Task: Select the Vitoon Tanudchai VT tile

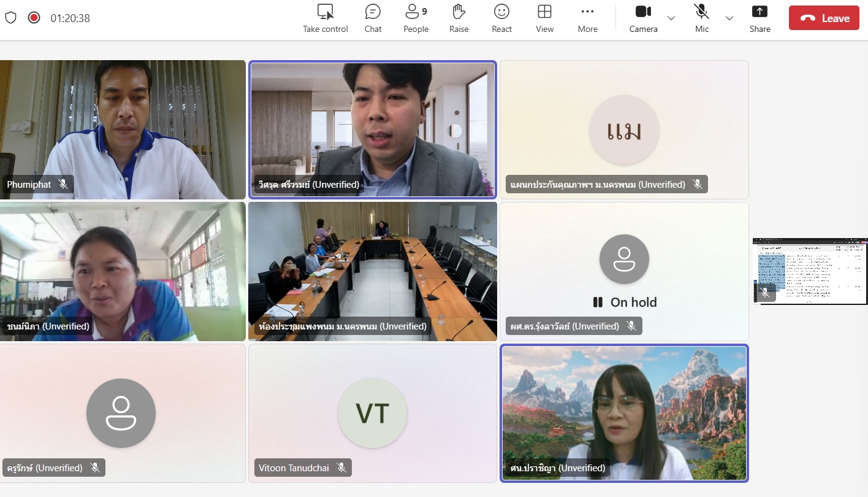Action: tap(372, 413)
